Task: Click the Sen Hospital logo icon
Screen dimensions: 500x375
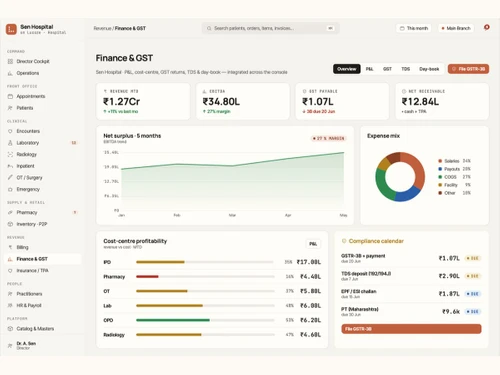Action: (x=11, y=29)
